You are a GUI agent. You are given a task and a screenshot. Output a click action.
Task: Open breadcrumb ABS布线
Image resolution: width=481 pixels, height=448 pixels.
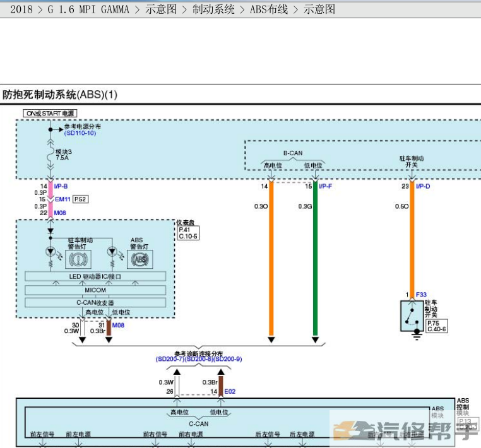[x=269, y=9]
